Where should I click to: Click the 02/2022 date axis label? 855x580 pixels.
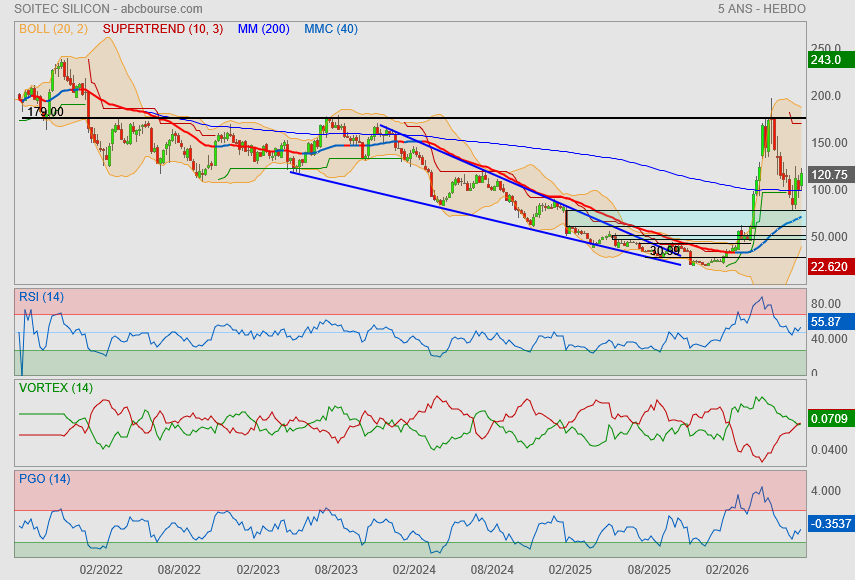tap(101, 570)
